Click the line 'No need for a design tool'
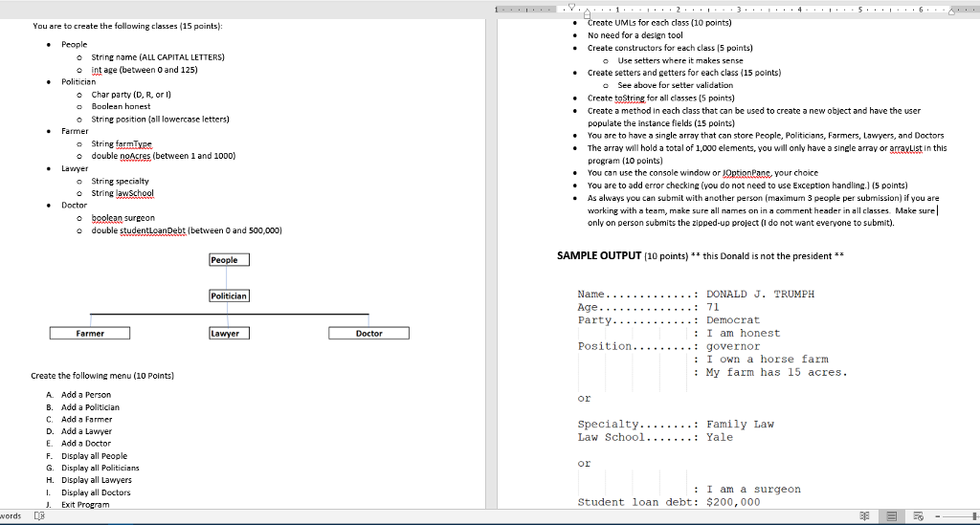The height and width of the screenshot is (525, 980). coord(635,35)
